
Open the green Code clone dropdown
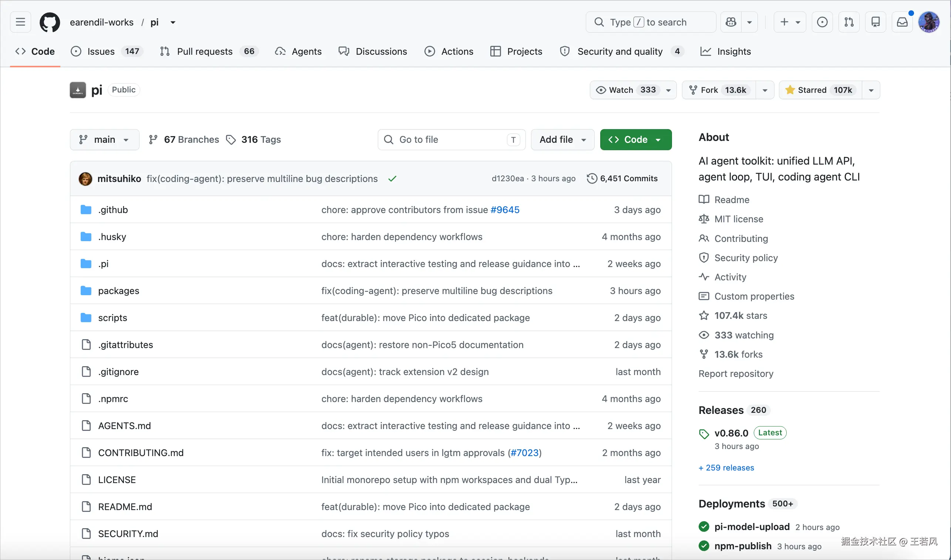click(636, 139)
